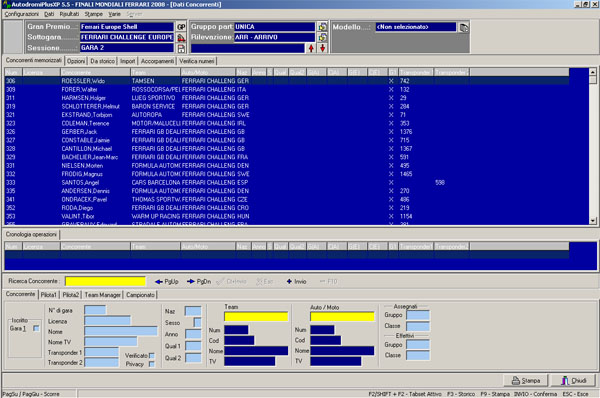The width and height of the screenshot is (600, 398).
Task: Open the Varie menu
Action: click(114, 14)
